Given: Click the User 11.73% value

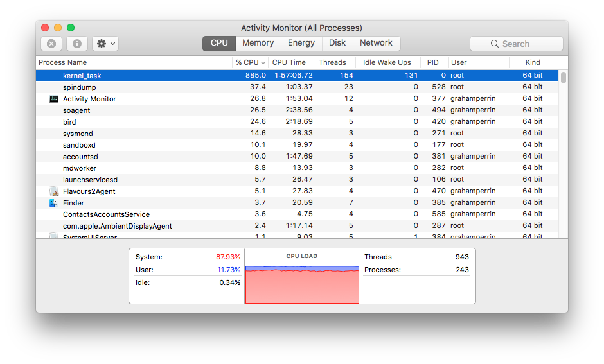Looking at the screenshot, I should coord(228,270).
